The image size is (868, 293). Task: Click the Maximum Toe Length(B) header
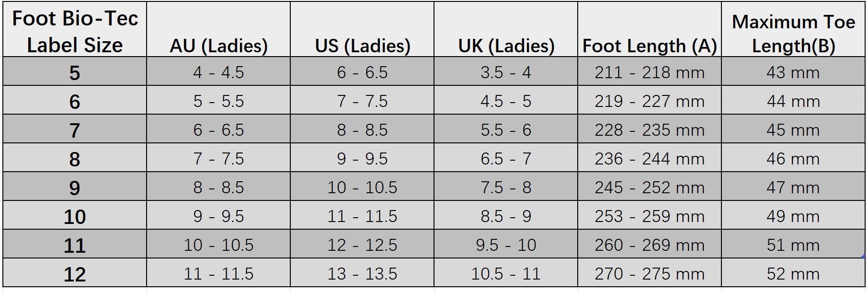pyautogui.click(x=793, y=29)
